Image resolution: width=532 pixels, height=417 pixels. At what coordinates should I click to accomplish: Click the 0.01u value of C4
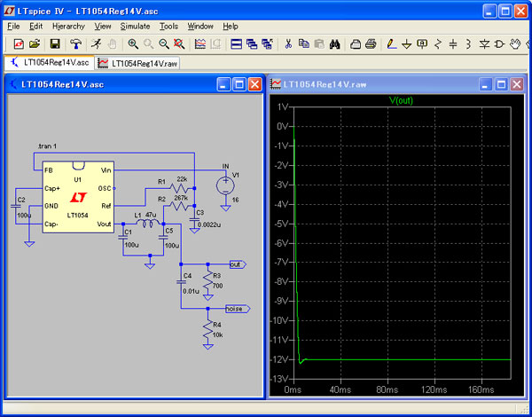click(x=191, y=291)
